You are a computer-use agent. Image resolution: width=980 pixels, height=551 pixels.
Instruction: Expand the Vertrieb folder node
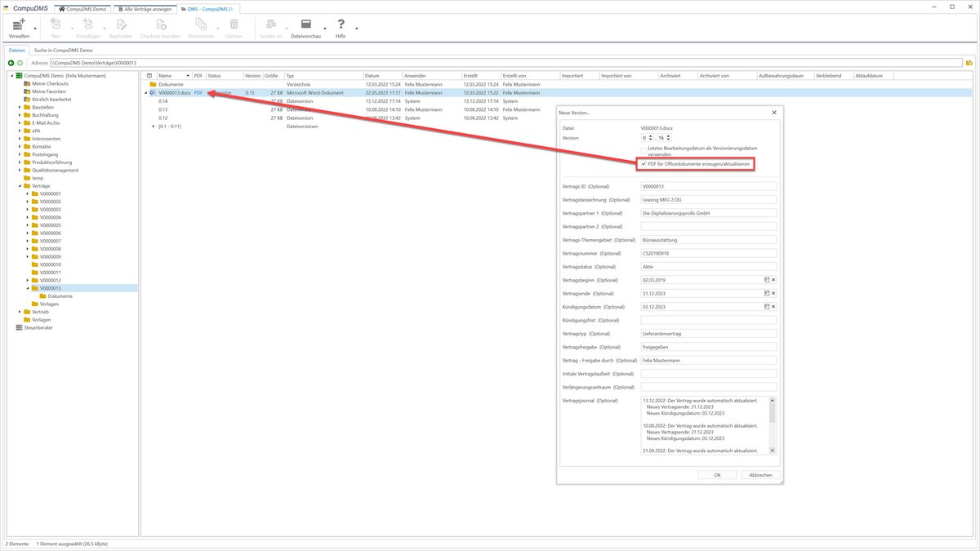[20, 312]
